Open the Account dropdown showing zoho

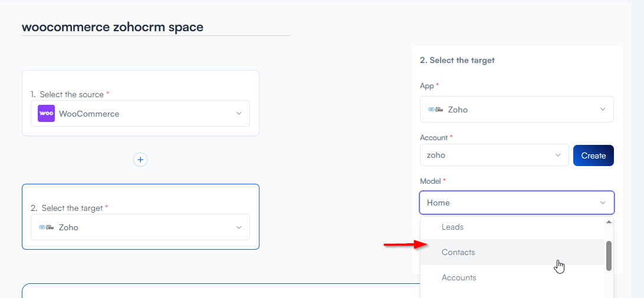click(x=493, y=155)
